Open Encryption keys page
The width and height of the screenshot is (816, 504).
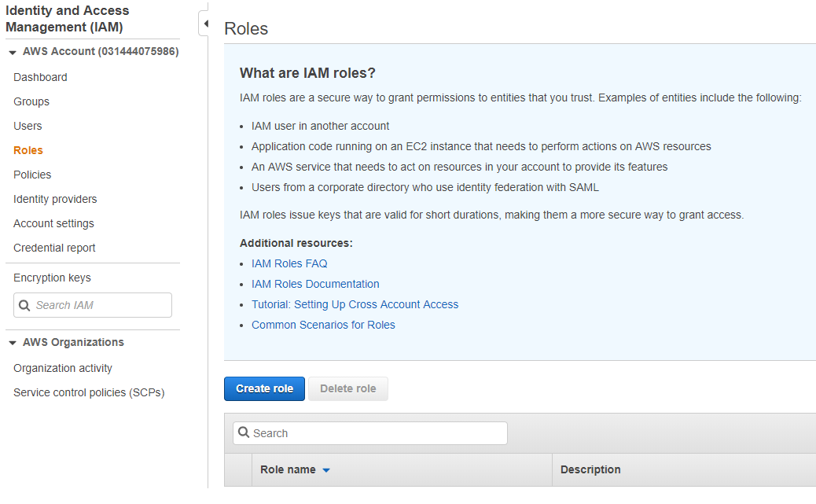[x=52, y=278]
